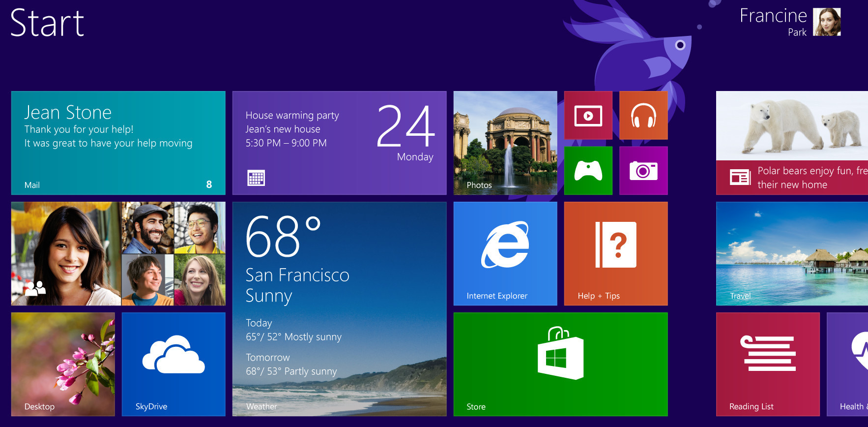Open the Games tile with controller icon
This screenshot has width=868, height=427.
(588, 171)
